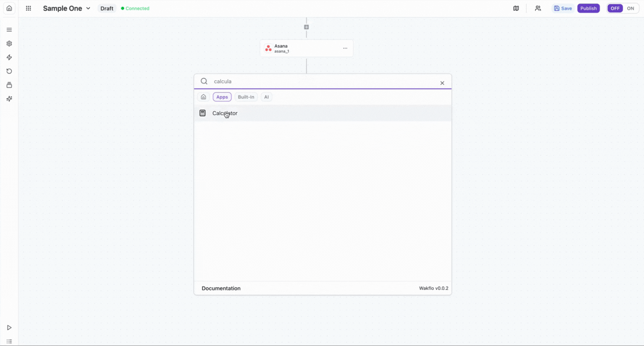Switch workflow toggle to ON
The height and width of the screenshot is (346, 644).
pos(630,8)
